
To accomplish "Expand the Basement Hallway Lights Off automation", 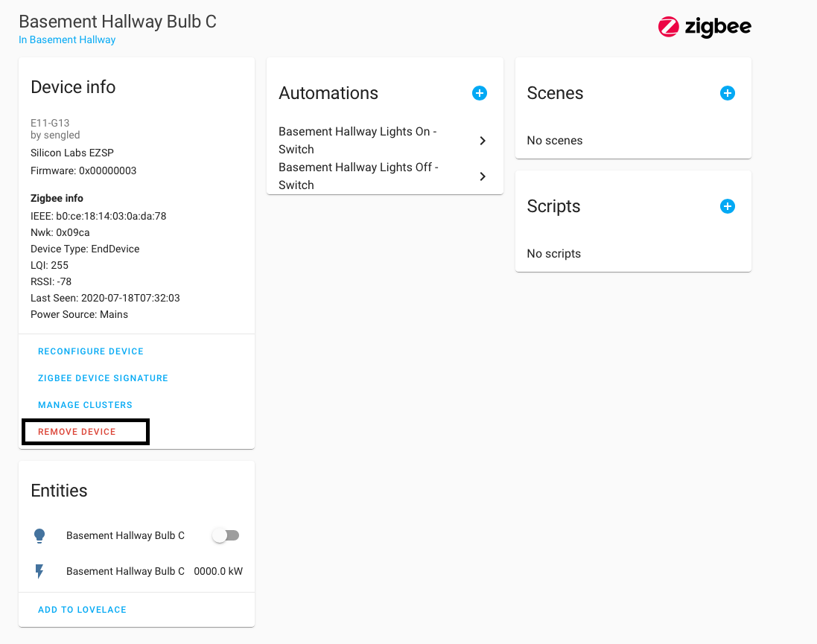I will [482, 176].
